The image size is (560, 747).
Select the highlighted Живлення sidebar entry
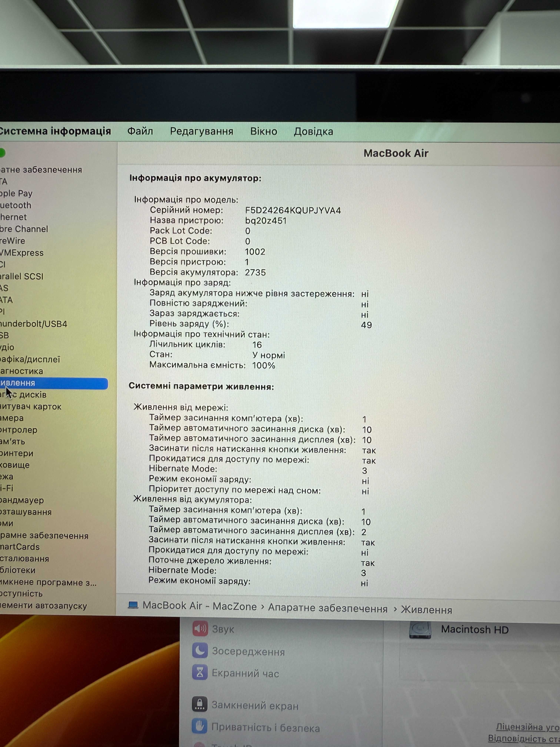pos(54,383)
